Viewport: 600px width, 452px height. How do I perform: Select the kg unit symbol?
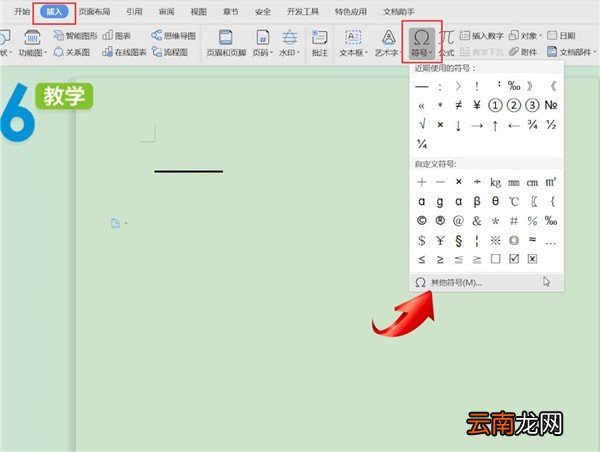pos(495,183)
